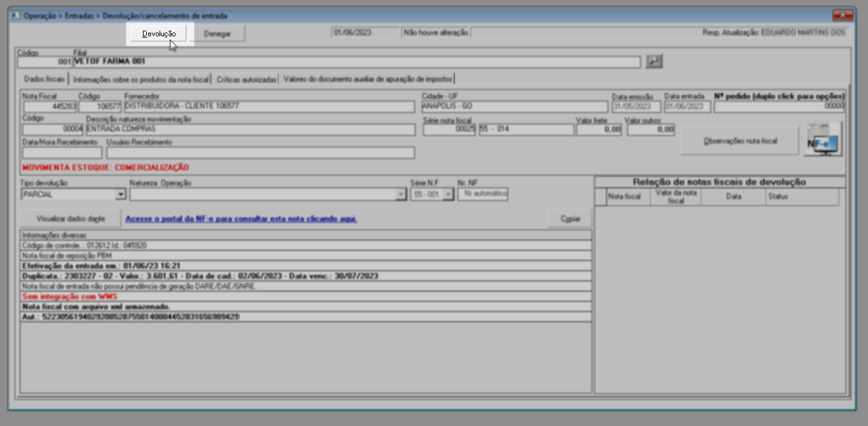The image size is (868, 426).
Task: Open the Valores do documento auxiliar tab
Action: pyautogui.click(x=368, y=80)
